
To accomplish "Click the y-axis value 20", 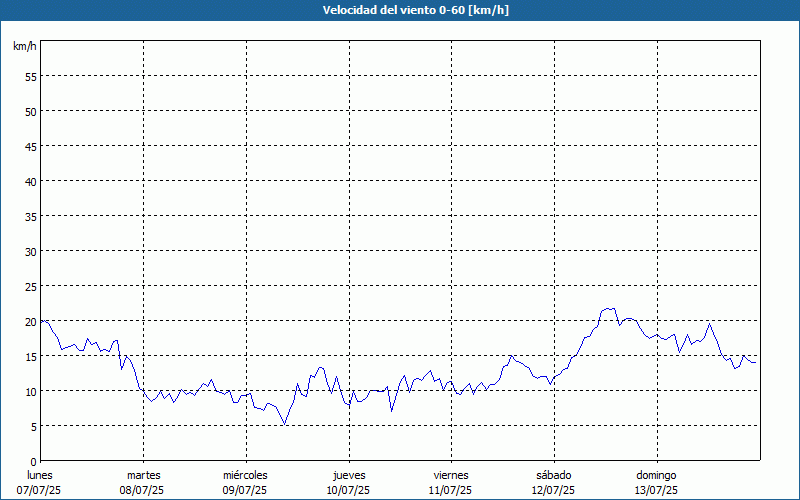I will tap(31, 321).
